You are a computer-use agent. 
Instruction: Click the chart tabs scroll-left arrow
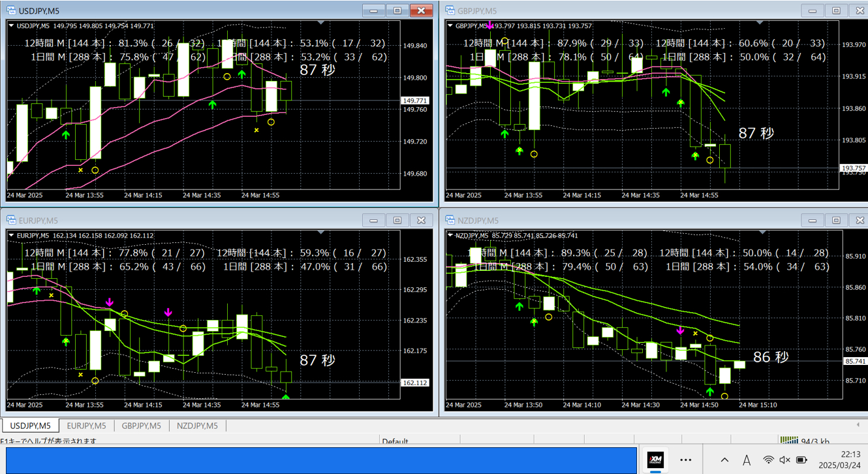click(x=858, y=426)
